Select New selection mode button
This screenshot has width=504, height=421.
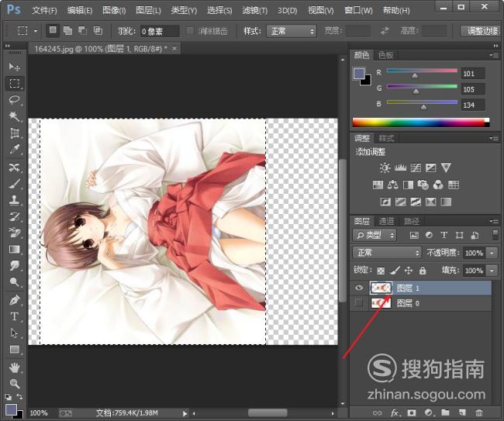click(x=53, y=30)
